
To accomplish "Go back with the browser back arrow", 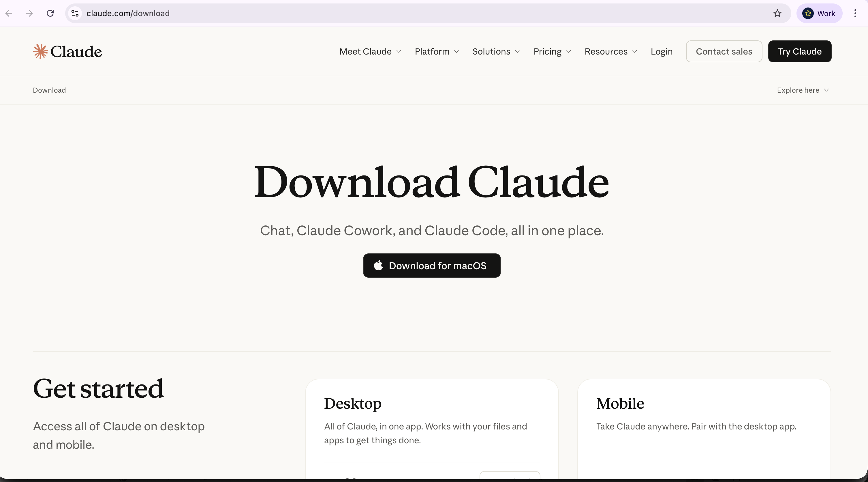I will (x=9, y=13).
